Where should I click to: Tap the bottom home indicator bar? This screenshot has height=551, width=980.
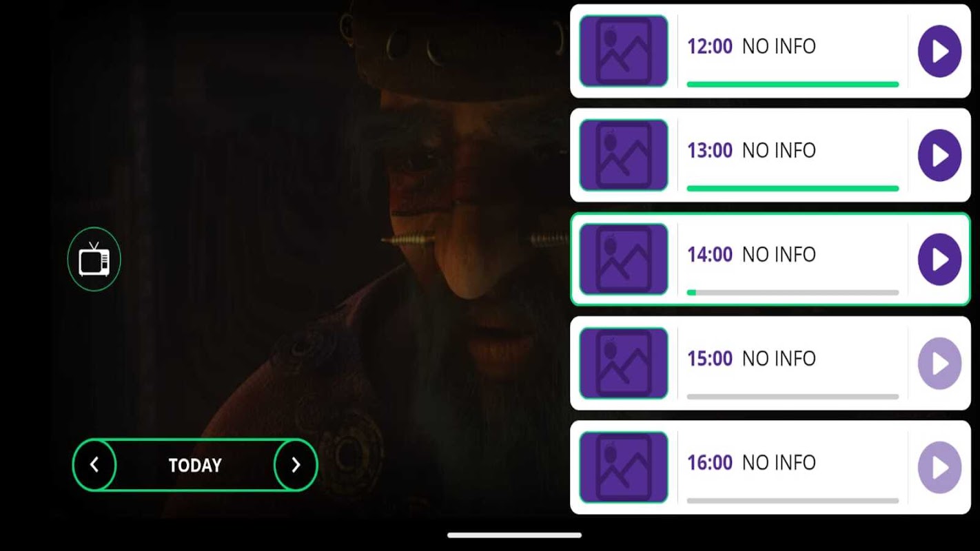click(514, 535)
